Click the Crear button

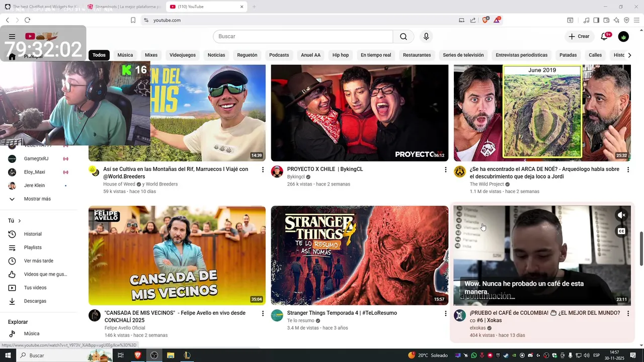pyautogui.click(x=579, y=36)
